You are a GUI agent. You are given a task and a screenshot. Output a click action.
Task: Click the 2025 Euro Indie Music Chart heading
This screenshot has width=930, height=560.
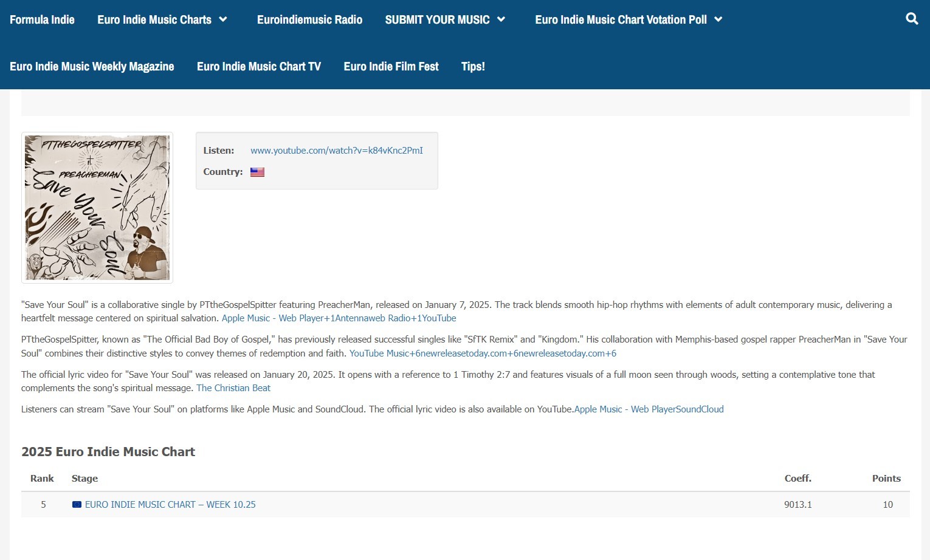coord(108,452)
